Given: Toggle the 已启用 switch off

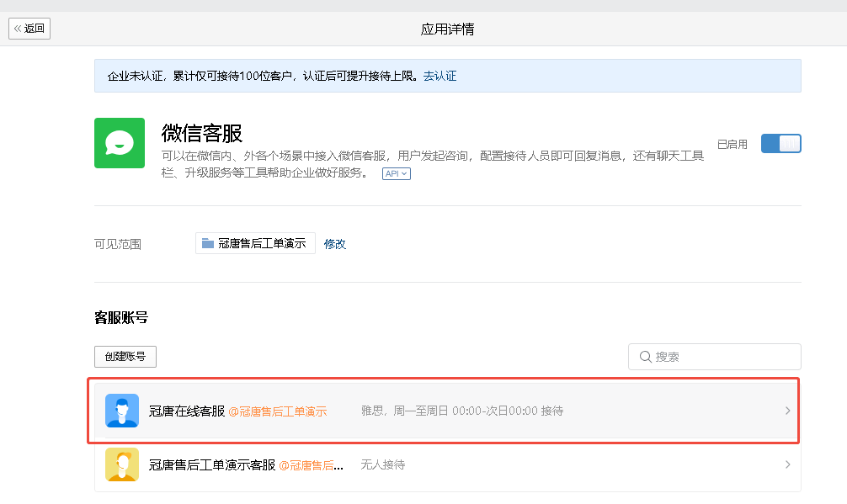Looking at the screenshot, I should 780,144.
